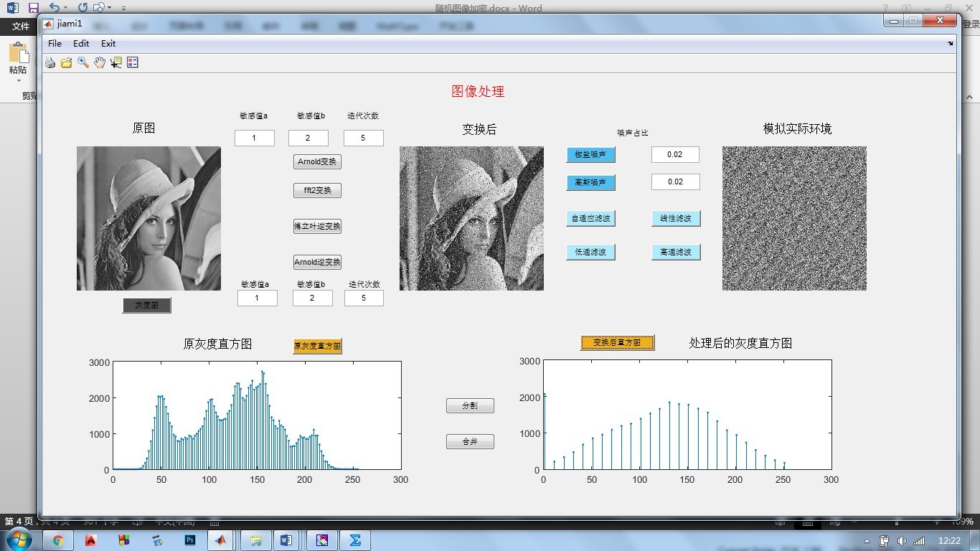Image resolution: width=980 pixels, height=551 pixels.
Task: Click noise ratio field beside 椒盐噪声
Action: 675,154
